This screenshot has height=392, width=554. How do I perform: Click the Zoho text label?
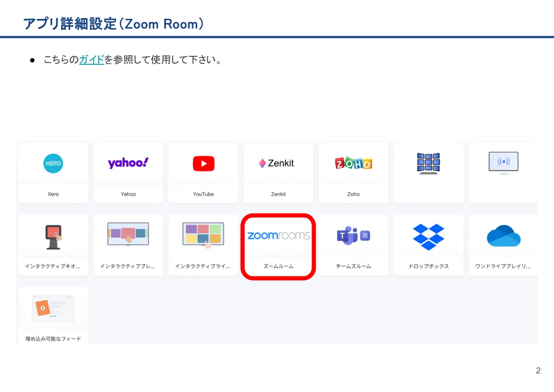(354, 194)
